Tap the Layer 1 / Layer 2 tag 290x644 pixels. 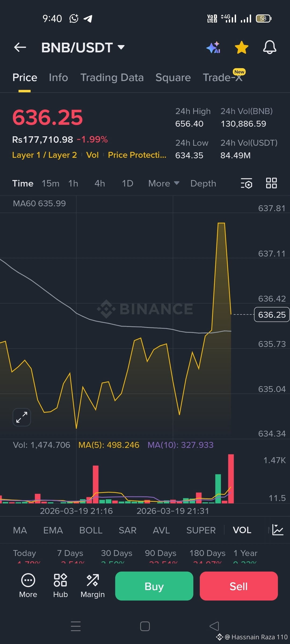45,155
